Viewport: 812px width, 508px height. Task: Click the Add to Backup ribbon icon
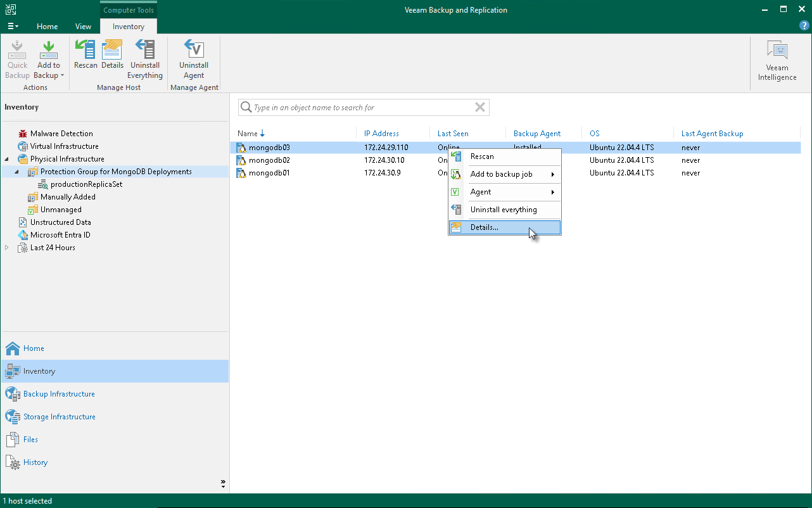point(49,60)
